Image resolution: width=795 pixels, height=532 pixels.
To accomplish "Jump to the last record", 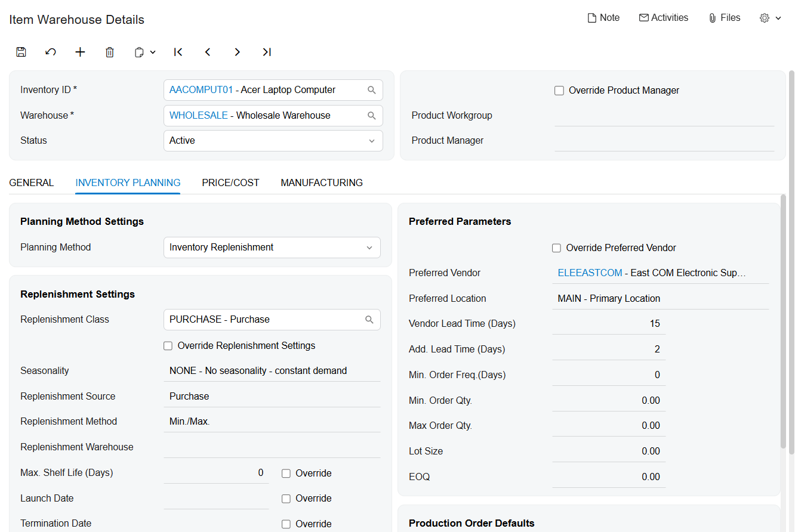I will 267,52.
